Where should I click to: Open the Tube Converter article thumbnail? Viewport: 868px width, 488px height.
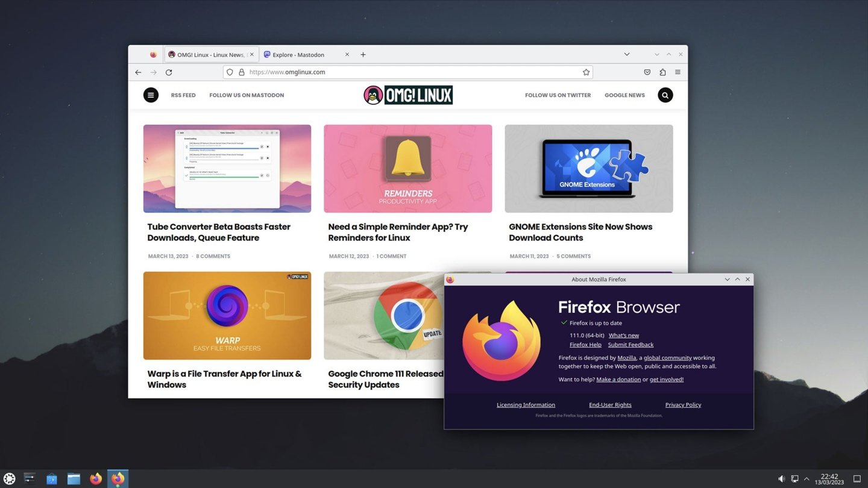(227, 169)
